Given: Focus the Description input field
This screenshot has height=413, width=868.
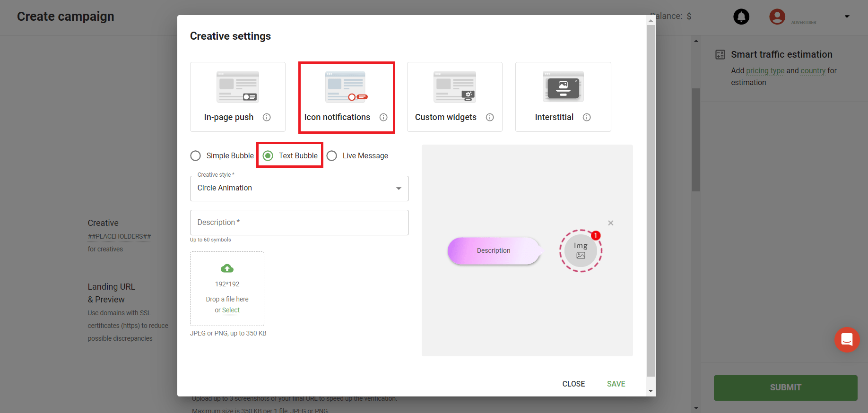Looking at the screenshot, I should pos(299,223).
